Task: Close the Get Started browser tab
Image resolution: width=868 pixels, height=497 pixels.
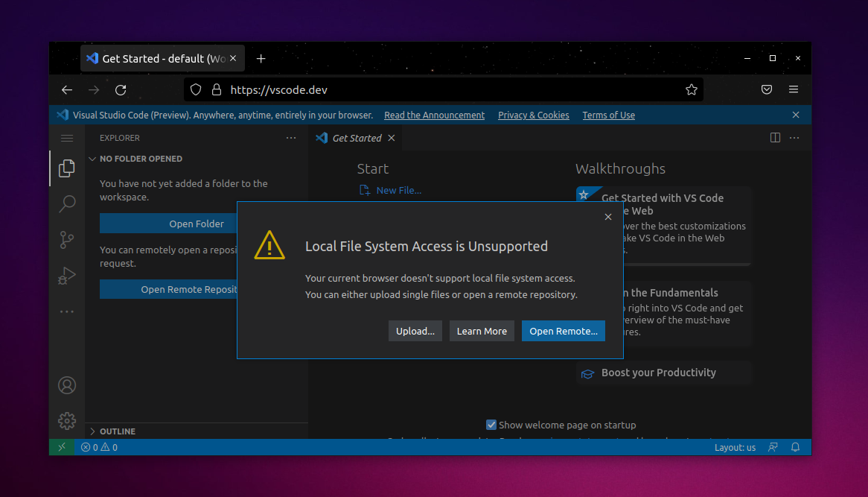Action: tap(233, 58)
